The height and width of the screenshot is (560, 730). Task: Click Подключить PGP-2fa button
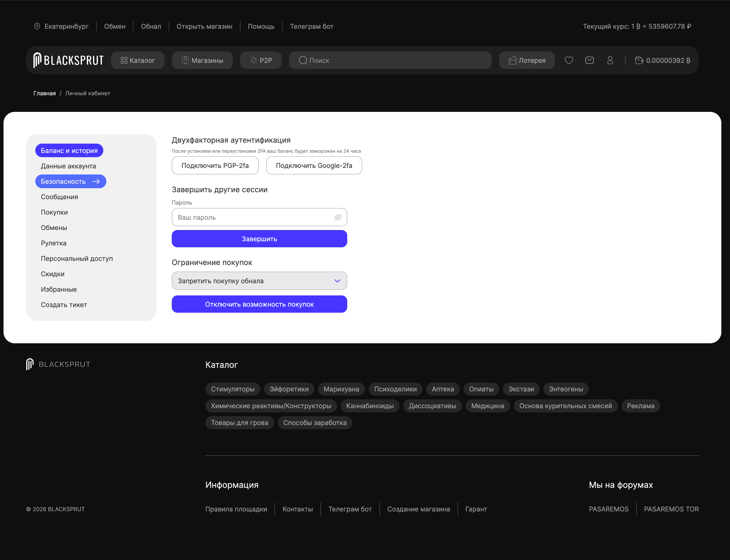(215, 165)
